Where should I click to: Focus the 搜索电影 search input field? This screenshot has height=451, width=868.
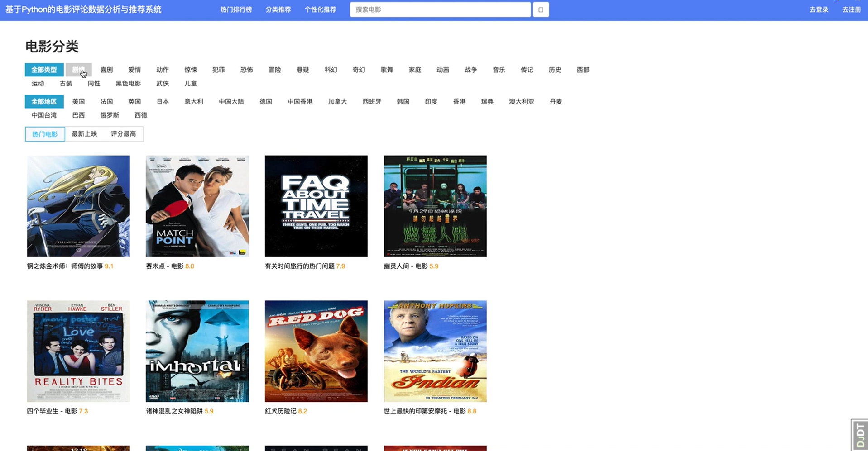[440, 9]
